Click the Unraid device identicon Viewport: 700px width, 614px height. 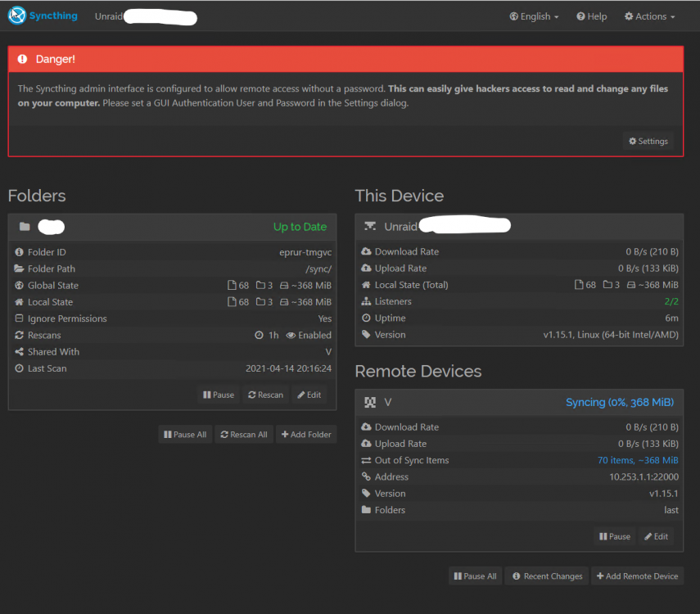click(370, 226)
